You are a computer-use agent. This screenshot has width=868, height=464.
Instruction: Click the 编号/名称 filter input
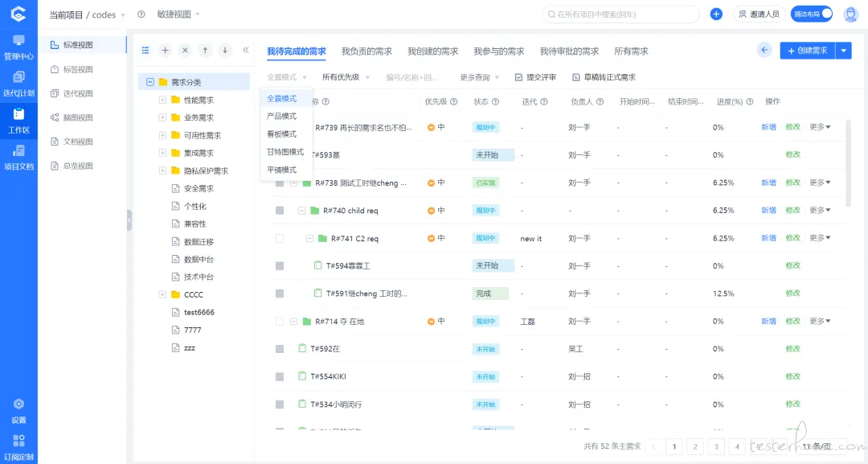click(412, 77)
